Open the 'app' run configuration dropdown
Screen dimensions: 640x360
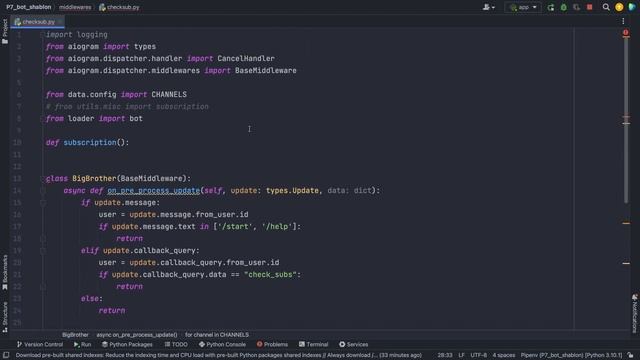click(x=523, y=7)
